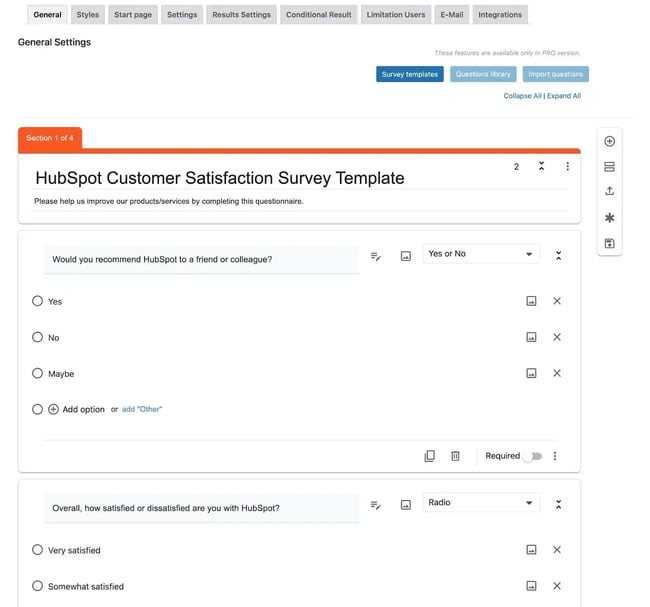
Task: Click the Add option text
Action: click(x=83, y=410)
